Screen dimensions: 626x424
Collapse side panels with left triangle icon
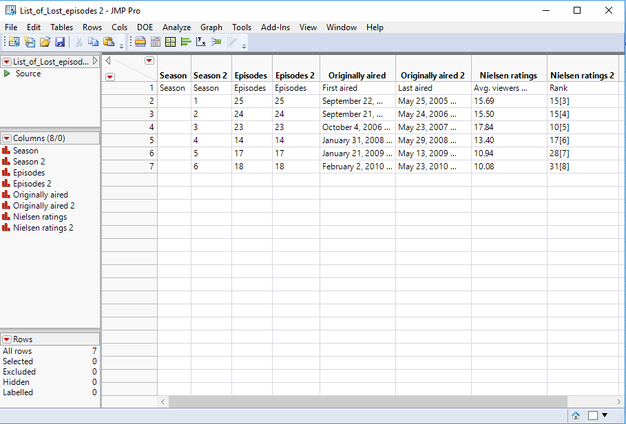tap(108, 61)
